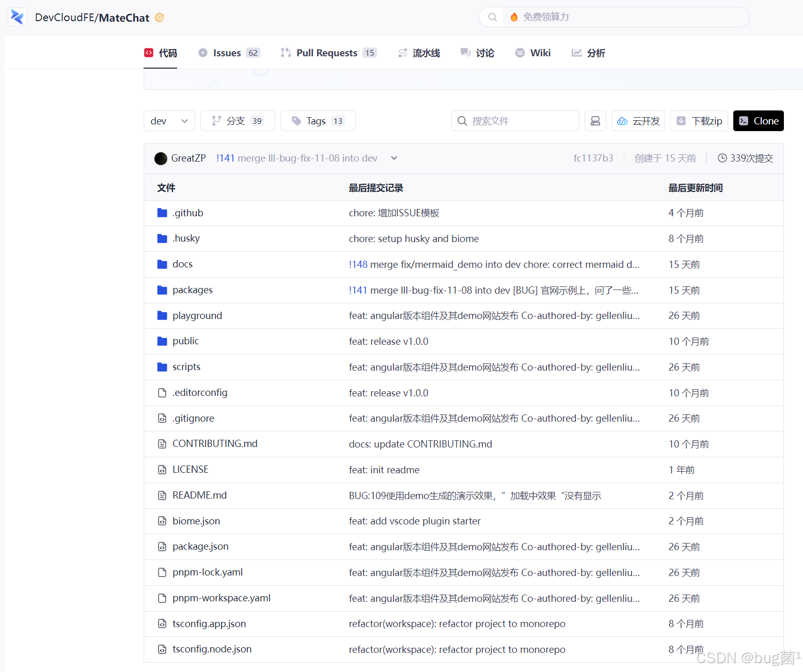Open the package.json file name
Viewport: 803px width, 672px height.
click(x=200, y=547)
